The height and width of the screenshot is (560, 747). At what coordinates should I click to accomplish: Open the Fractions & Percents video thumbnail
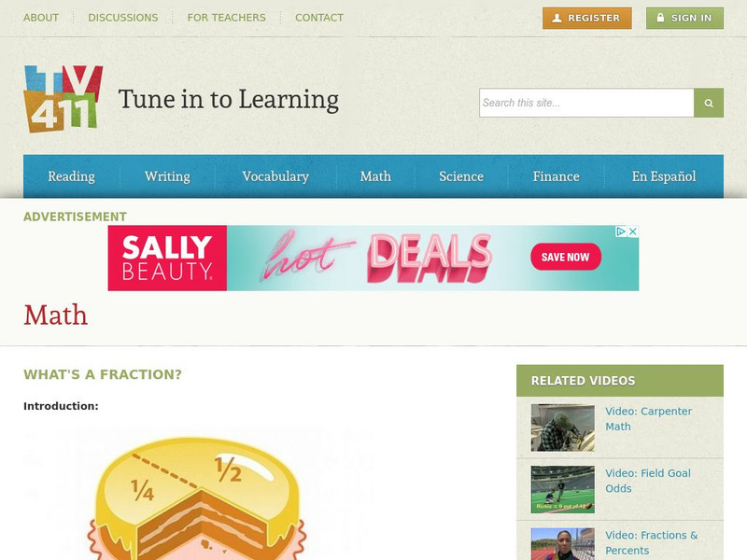(563, 544)
